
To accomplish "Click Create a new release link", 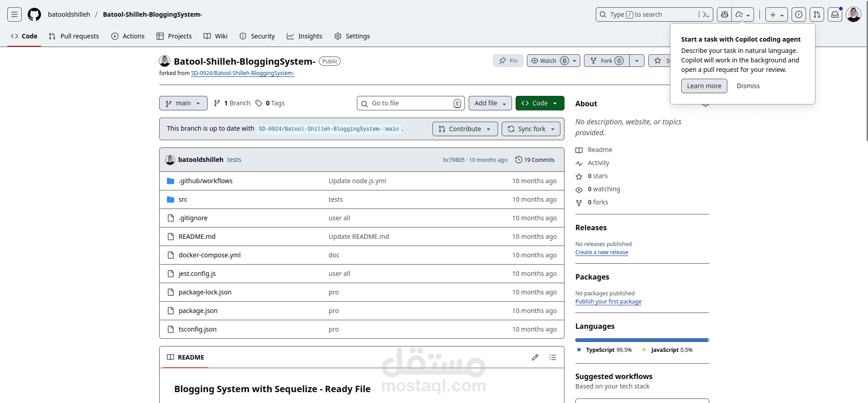I will [602, 252].
